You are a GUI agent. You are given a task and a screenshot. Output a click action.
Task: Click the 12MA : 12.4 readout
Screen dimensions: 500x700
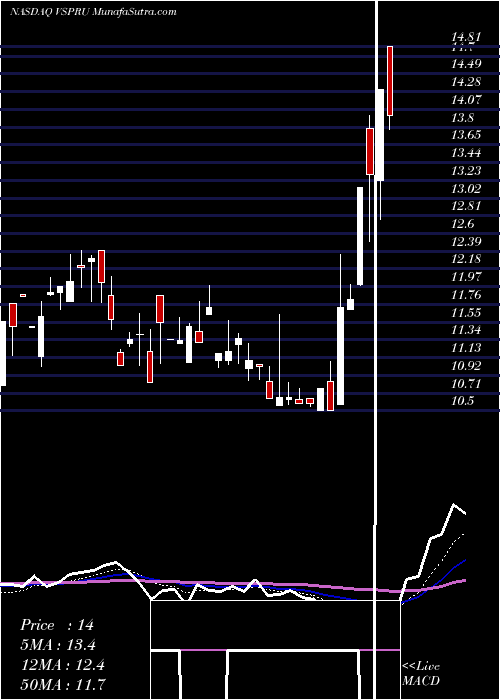[62, 665]
